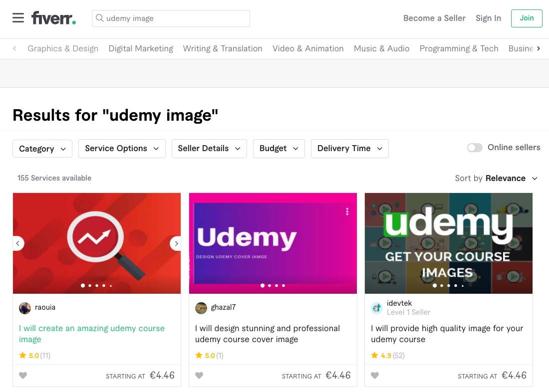Open idevtek's udemy course image thumbnail
549x392 pixels.
[449, 243]
